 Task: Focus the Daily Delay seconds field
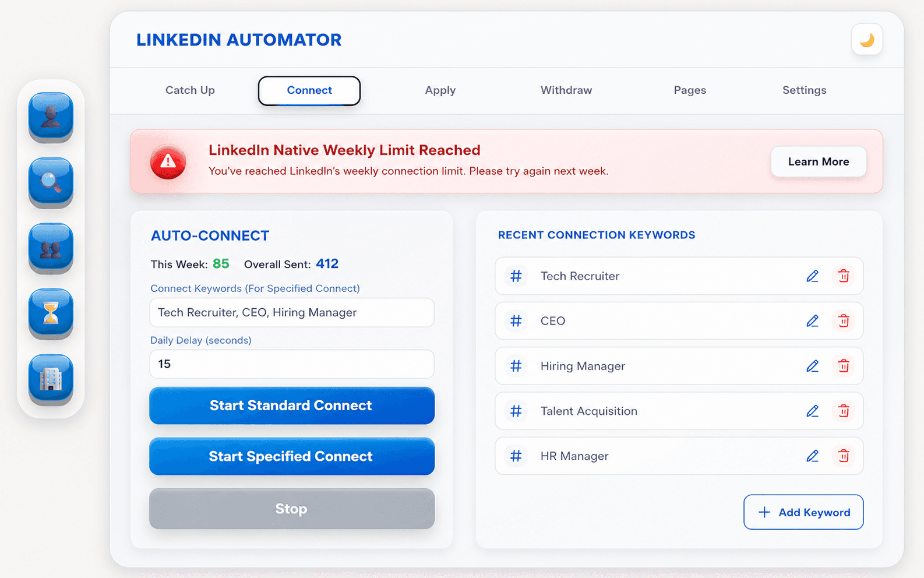tap(292, 364)
